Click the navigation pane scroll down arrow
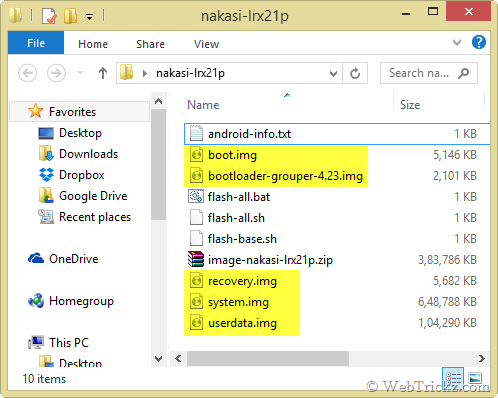498x398 pixels. pos(159,359)
